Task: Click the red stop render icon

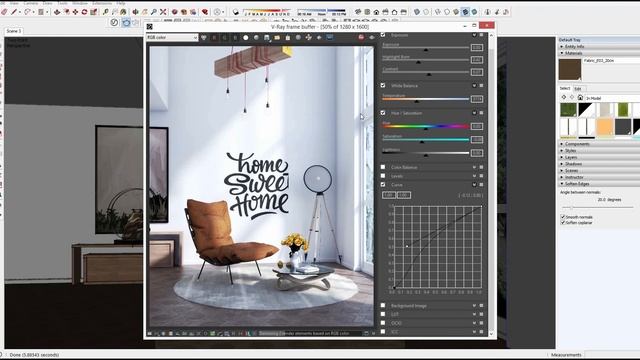Action: coord(361,38)
